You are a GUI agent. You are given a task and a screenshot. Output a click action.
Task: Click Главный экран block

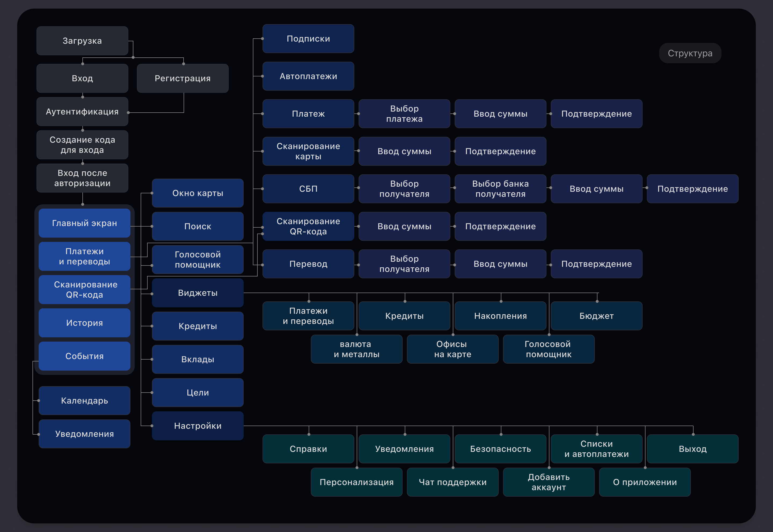pos(84,223)
